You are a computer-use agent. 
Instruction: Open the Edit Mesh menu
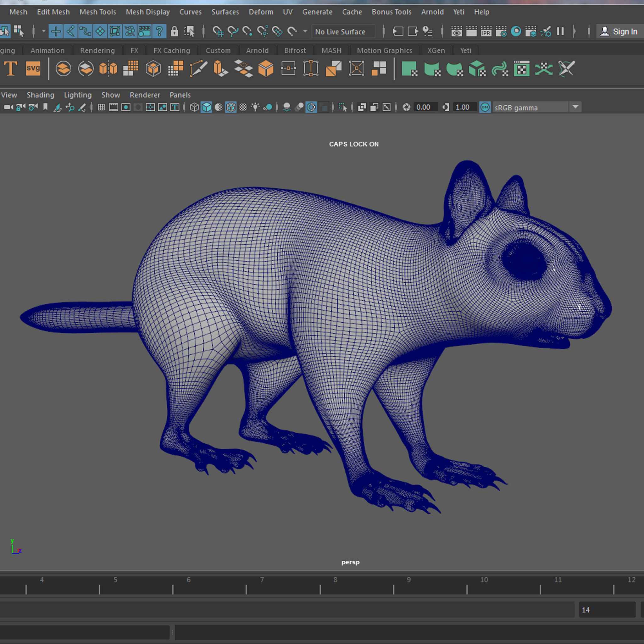coord(53,12)
